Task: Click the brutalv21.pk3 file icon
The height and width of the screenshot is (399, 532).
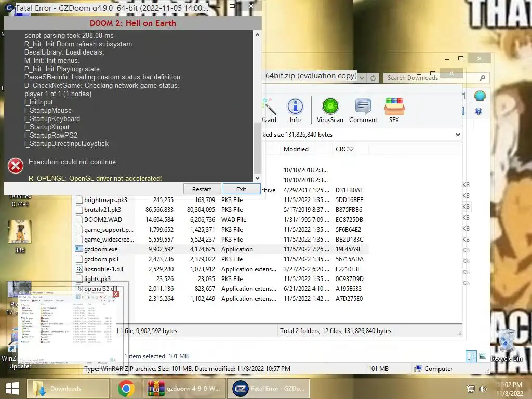Action: pos(79,210)
